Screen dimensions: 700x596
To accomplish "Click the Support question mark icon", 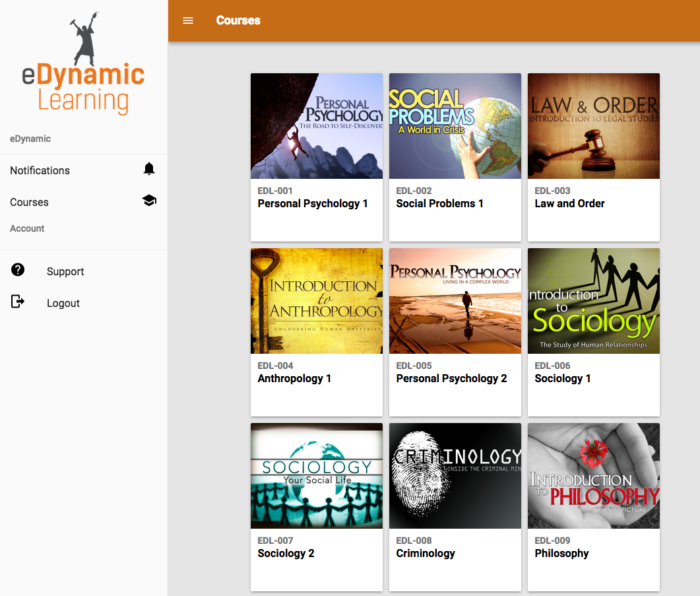I will pyautogui.click(x=18, y=270).
